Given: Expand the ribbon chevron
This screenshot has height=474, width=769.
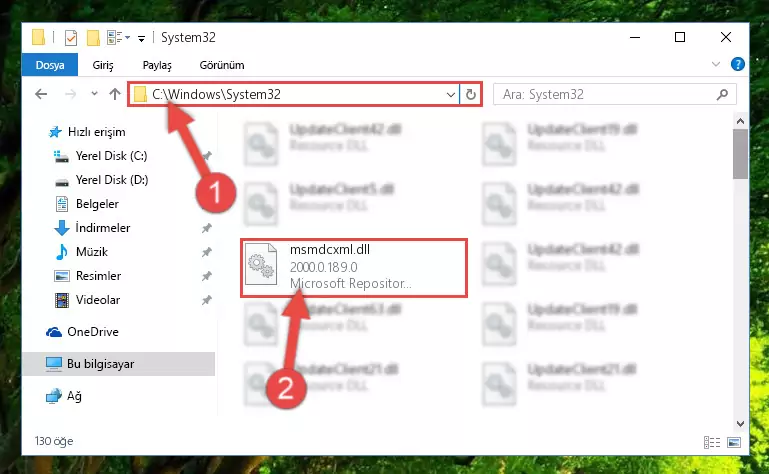Looking at the screenshot, I should pyautogui.click(x=716, y=64).
